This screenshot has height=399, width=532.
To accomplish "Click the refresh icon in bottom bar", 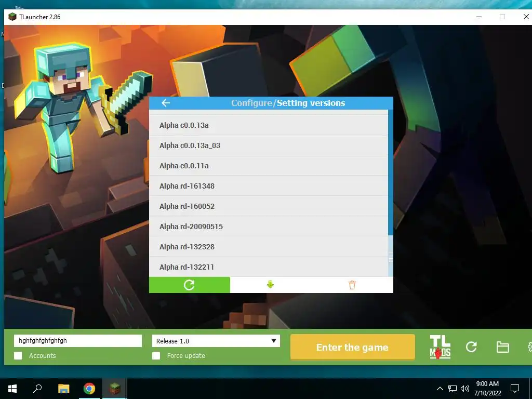I will point(471,347).
